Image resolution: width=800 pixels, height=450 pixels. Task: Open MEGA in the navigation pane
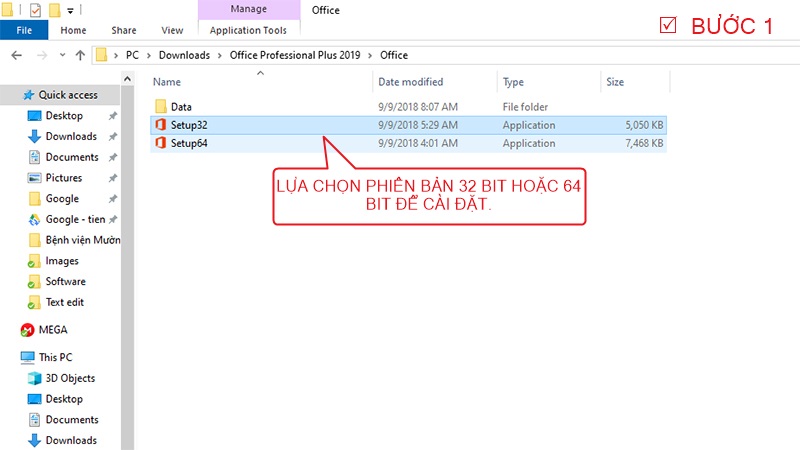point(53,330)
